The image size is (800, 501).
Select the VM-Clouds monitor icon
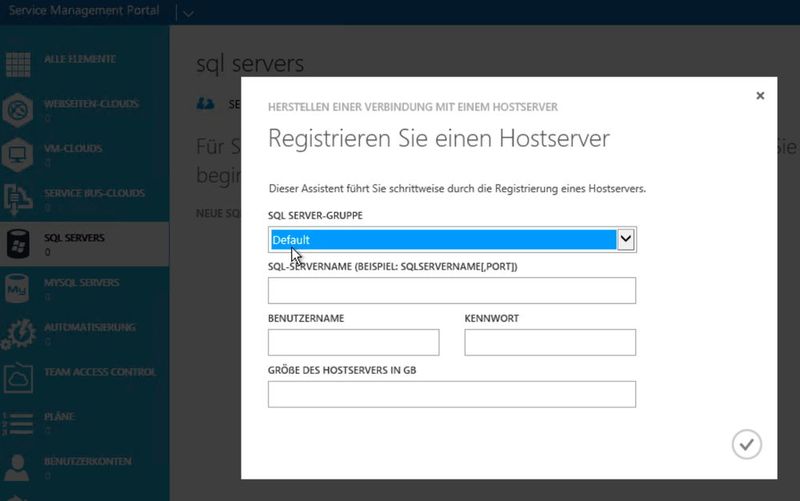click(18, 154)
